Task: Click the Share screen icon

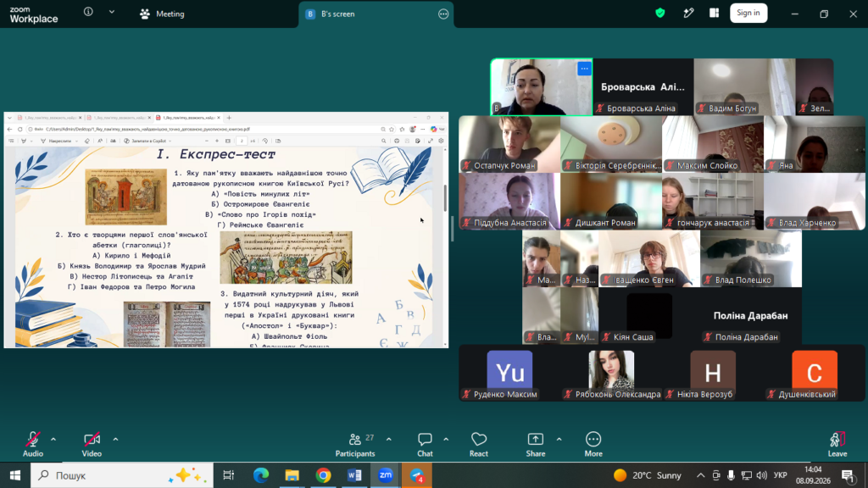Action: coord(536,440)
